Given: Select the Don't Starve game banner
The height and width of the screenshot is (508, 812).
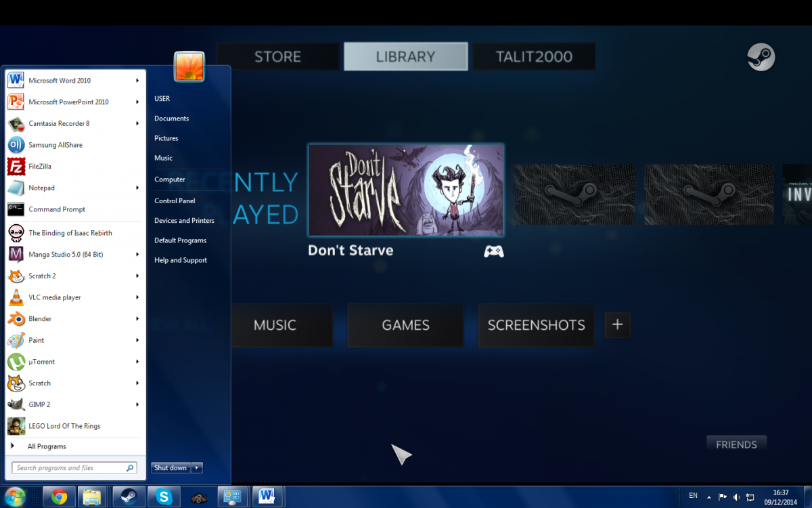Looking at the screenshot, I should (x=405, y=190).
